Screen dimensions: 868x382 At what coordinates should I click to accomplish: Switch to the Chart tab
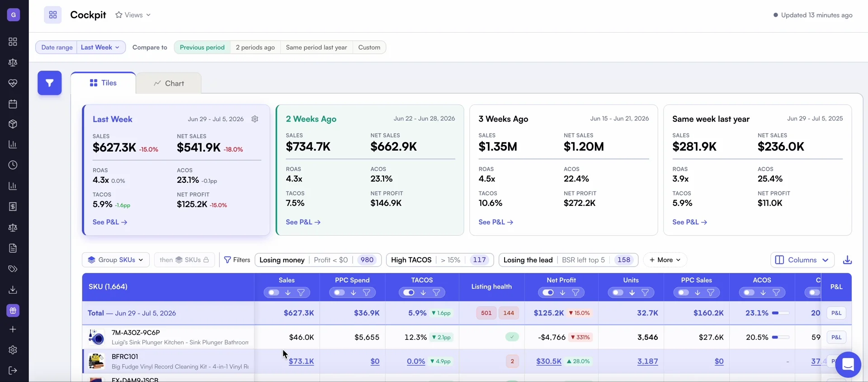[169, 83]
